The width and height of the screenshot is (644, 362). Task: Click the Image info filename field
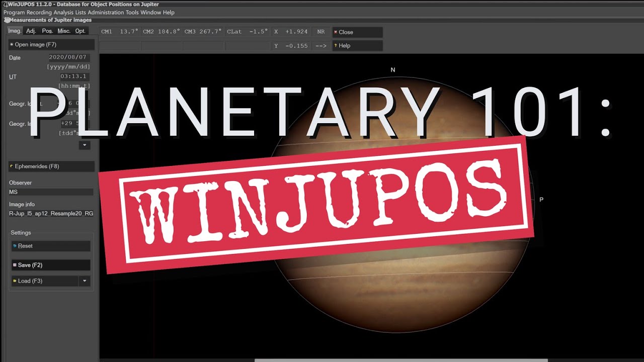[51, 214]
